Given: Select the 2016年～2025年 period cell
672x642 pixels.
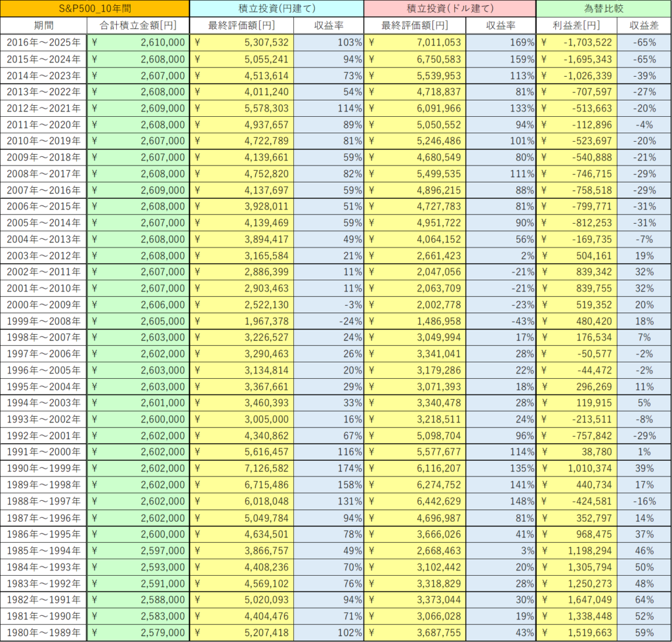Looking at the screenshot, I should click(x=44, y=42).
